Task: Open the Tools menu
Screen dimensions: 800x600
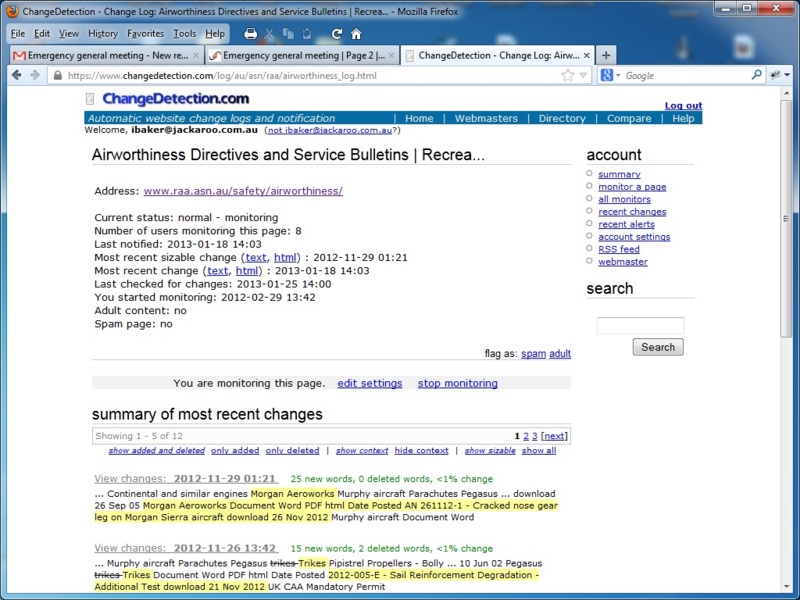Action: click(x=184, y=34)
